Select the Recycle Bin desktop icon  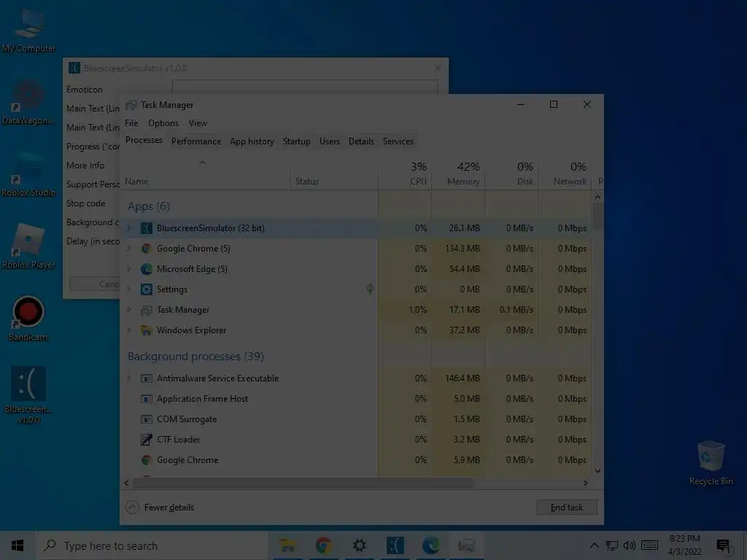(711, 463)
